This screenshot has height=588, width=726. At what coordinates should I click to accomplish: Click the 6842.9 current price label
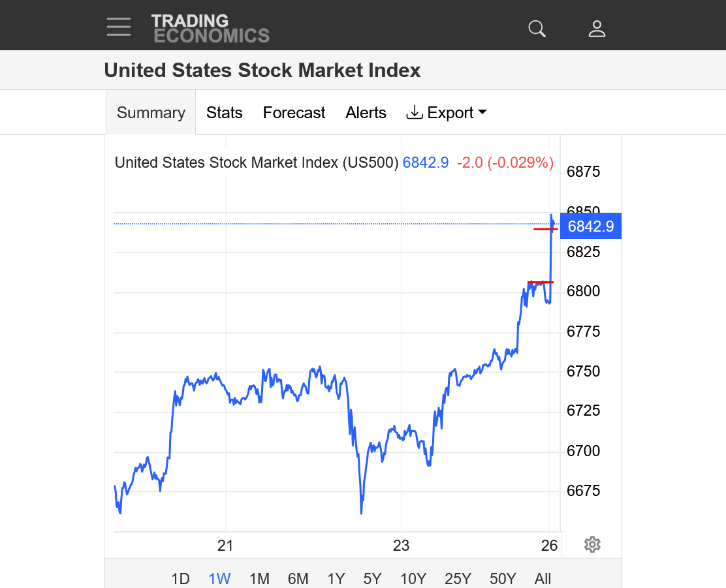(590, 226)
